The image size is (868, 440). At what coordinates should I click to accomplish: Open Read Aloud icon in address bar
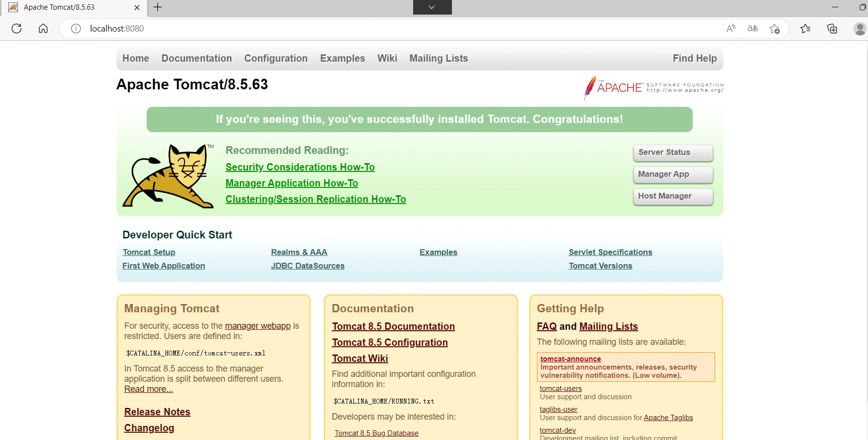tap(731, 29)
